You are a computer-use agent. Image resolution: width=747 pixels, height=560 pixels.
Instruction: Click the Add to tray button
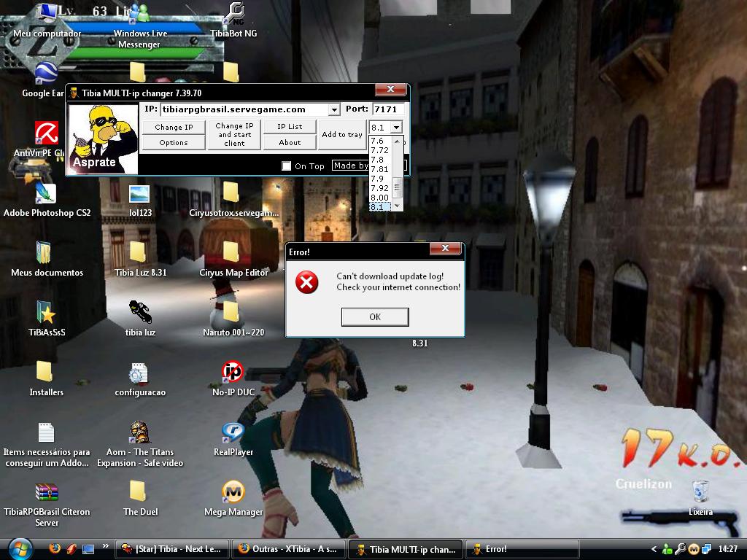point(342,135)
